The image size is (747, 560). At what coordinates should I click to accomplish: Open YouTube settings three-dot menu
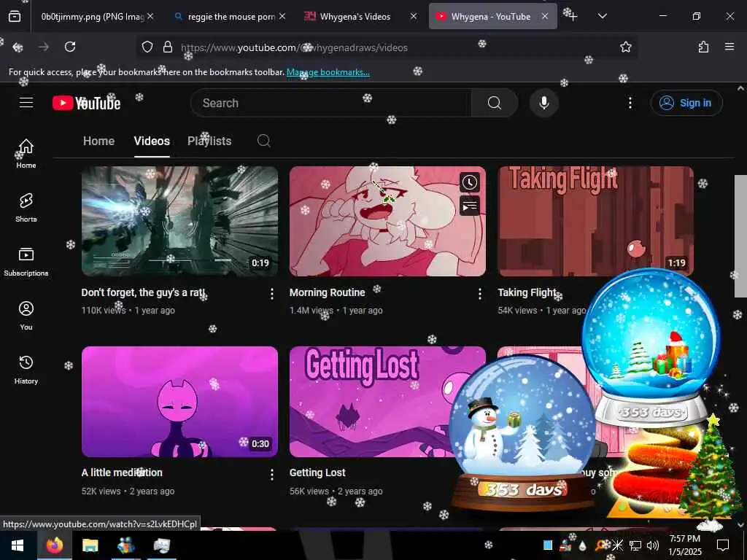(630, 103)
